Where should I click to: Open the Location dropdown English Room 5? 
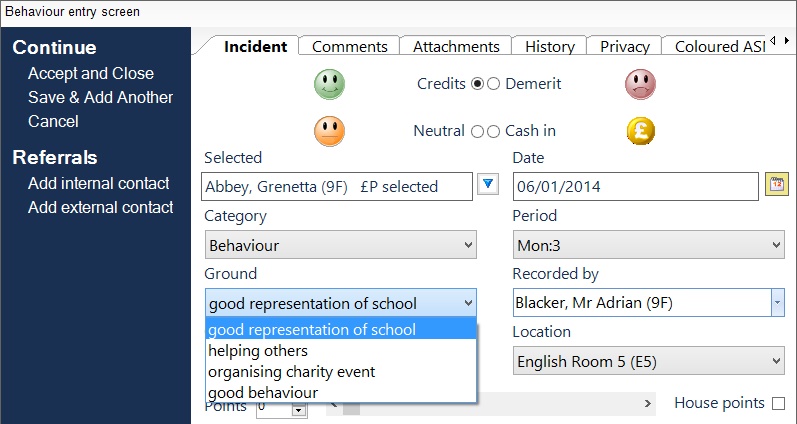point(649,361)
